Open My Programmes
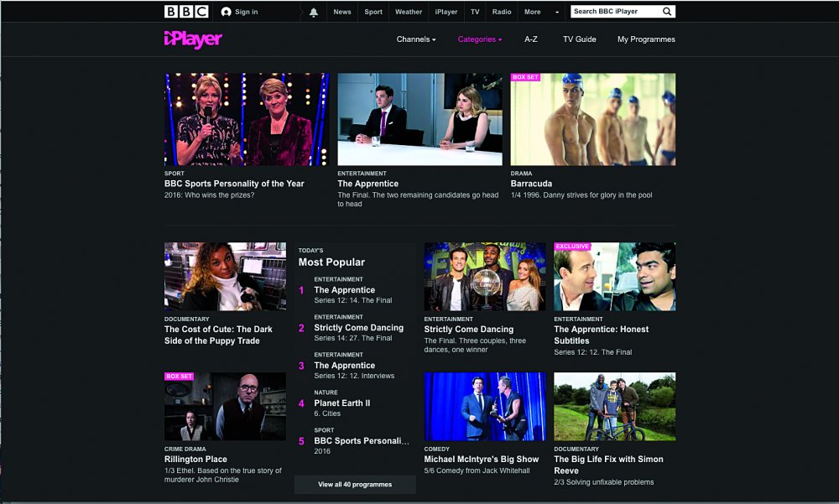839x504 pixels. pos(646,39)
